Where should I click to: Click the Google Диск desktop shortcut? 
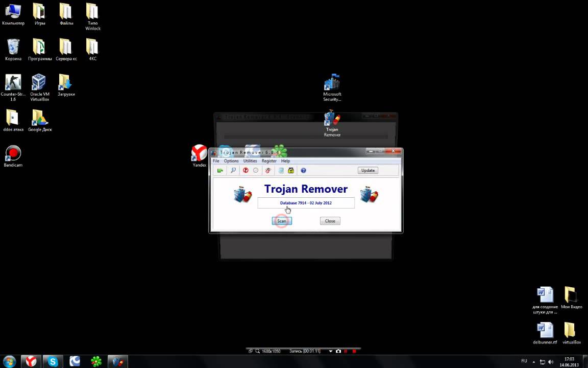pyautogui.click(x=40, y=121)
